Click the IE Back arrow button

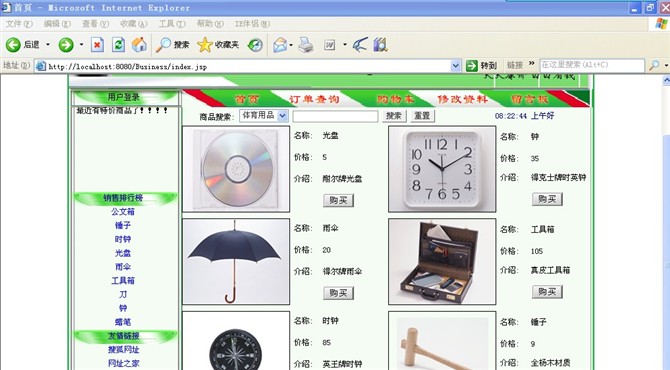(13, 44)
